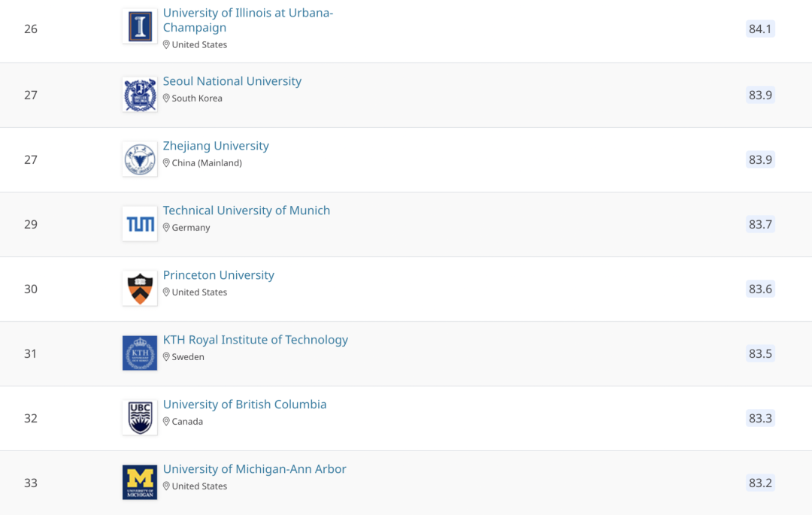Click the UBC crest logo
This screenshot has height=515, width=812.
pos(140,418)
